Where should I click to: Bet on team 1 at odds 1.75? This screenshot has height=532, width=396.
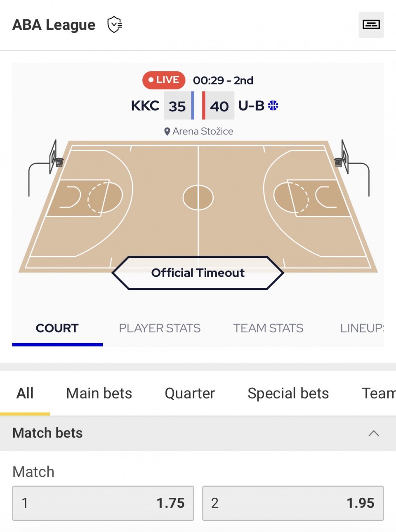[x=103, y=503]
